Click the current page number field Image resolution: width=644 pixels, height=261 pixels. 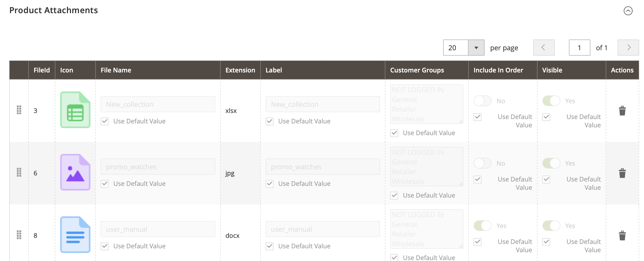coord(579,48)
